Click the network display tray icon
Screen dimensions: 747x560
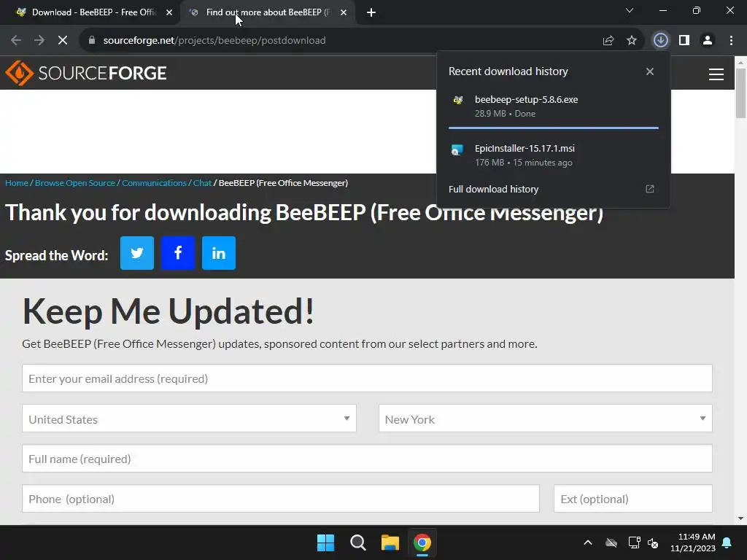[x=634, y=542]
